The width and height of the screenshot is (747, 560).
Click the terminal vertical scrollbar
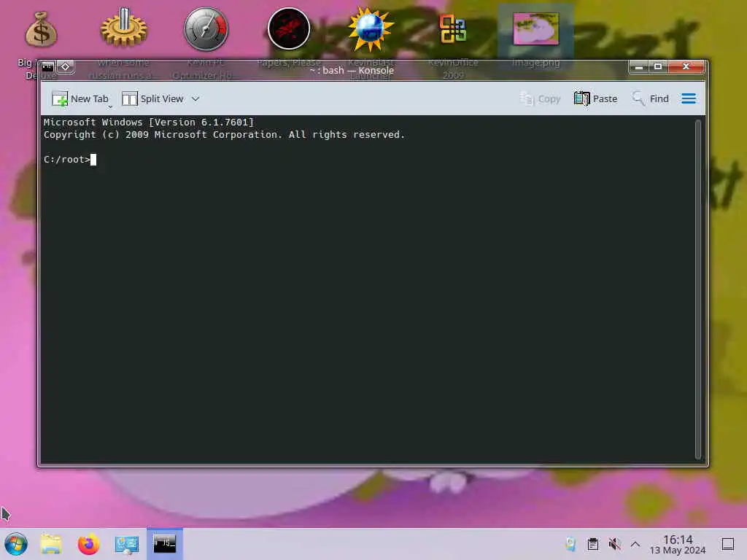coord(698,289)
